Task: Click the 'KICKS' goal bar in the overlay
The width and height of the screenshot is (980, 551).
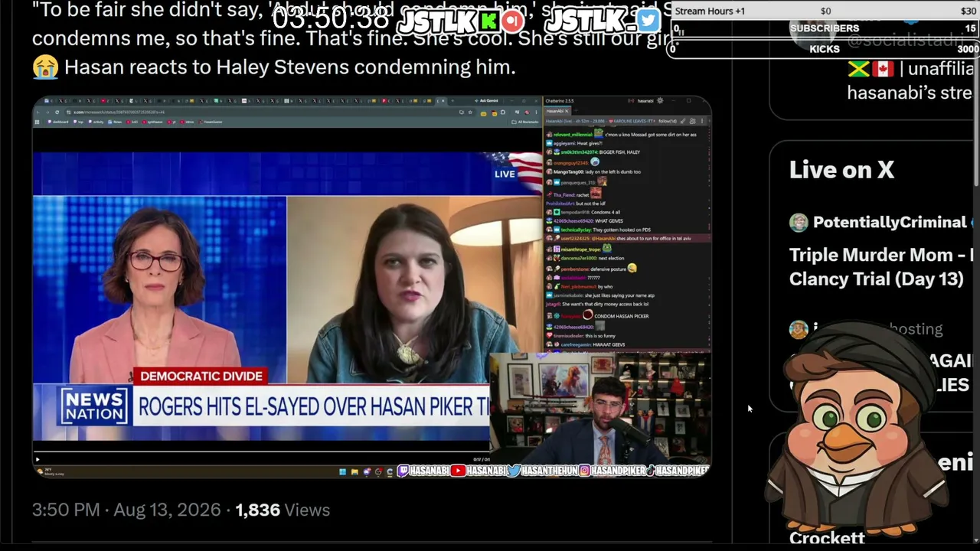Action: point(825,49)
